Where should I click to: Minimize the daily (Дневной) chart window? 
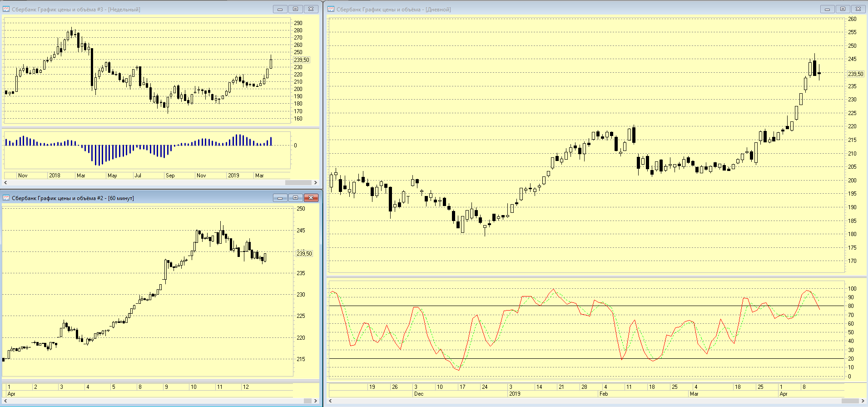tap(827, 9)
